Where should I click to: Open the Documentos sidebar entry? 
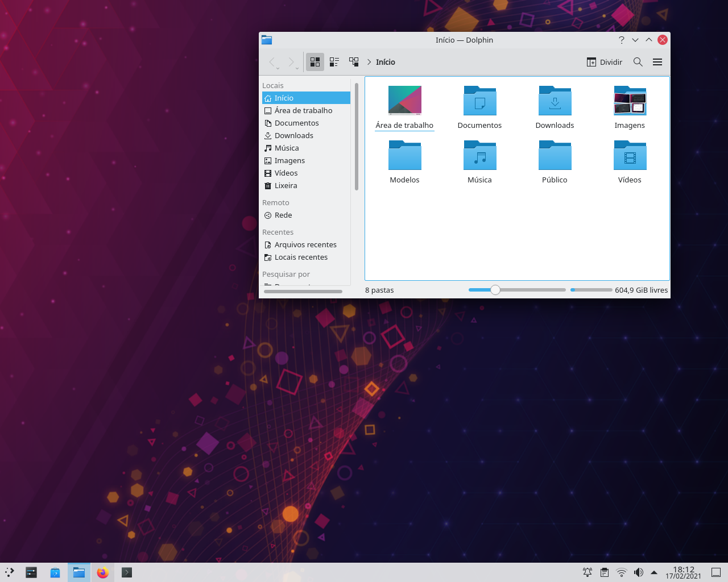pos(296,123)
